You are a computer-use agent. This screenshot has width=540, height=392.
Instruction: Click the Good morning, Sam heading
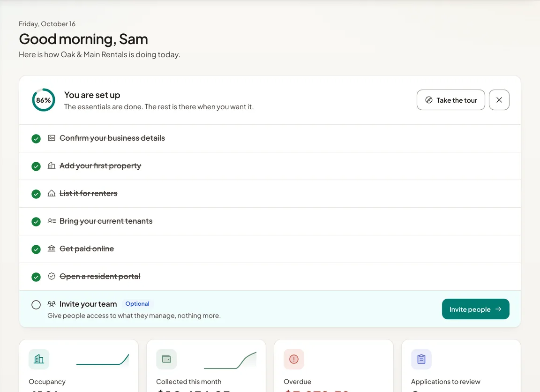click(x=83, y=39)
